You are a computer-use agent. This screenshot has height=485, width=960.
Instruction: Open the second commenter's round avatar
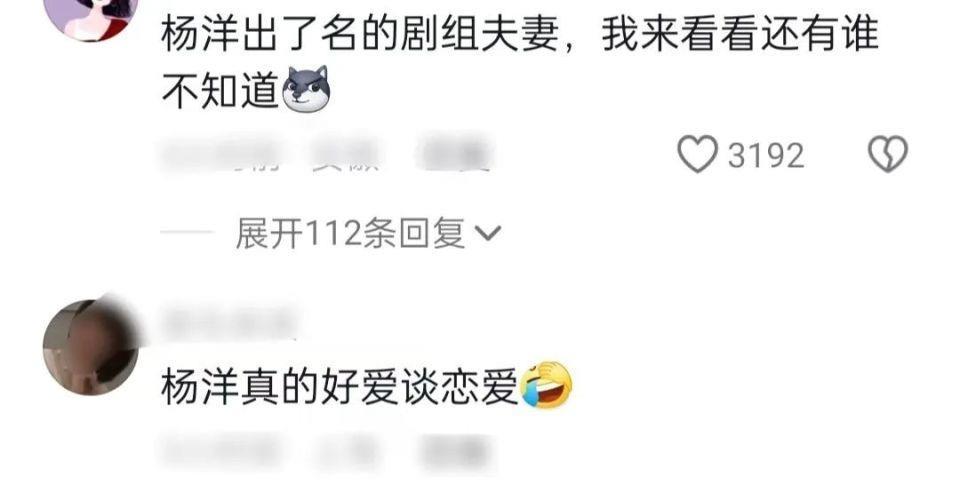91,347
